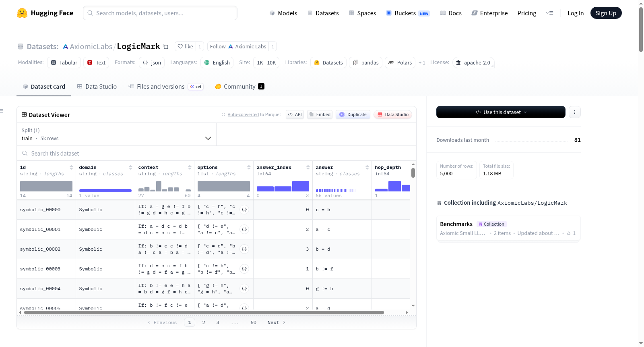
Task: Open the left sidebar hamburger icon
Action: pyautogui.click(x=2, y=111)
